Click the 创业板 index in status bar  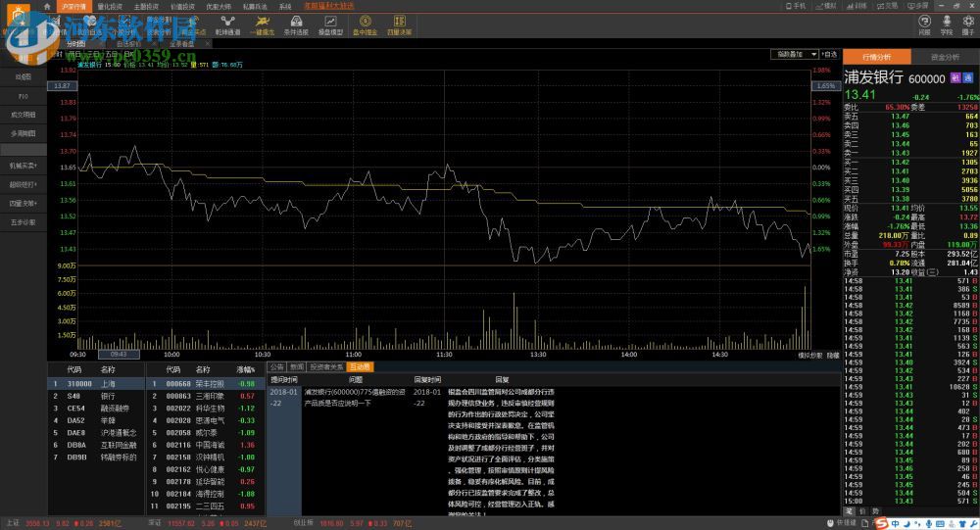click(303, 523)
